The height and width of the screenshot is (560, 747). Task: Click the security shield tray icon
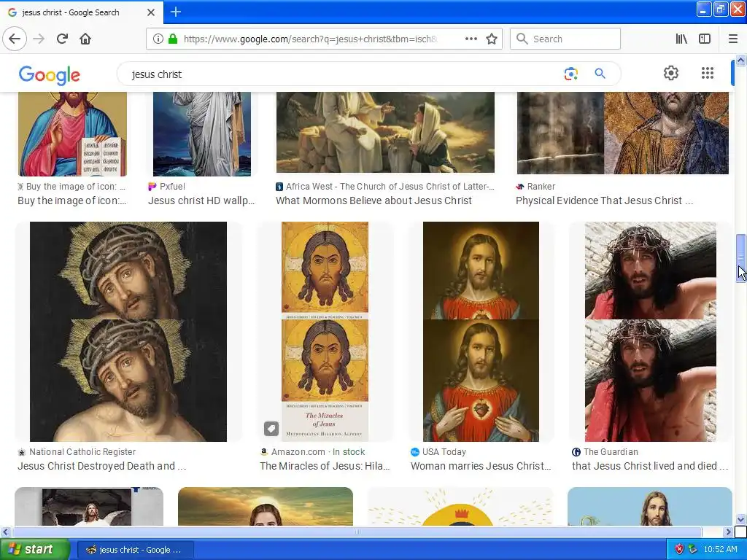[679, 549]
